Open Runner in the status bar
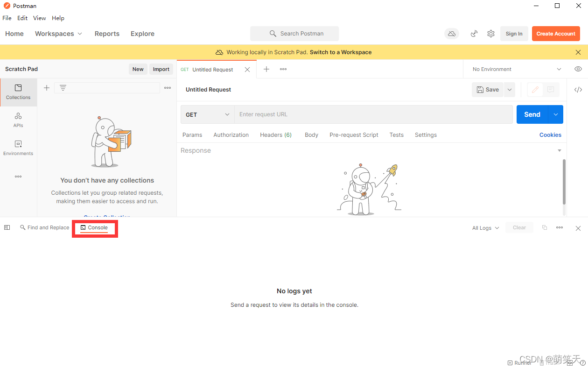This screenshot has height=368, width=588. (519, 363)
